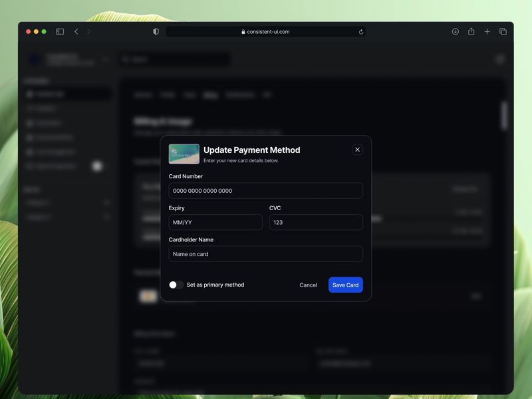Click the credit card thumbnail in the dialog

tap(184, 153)
